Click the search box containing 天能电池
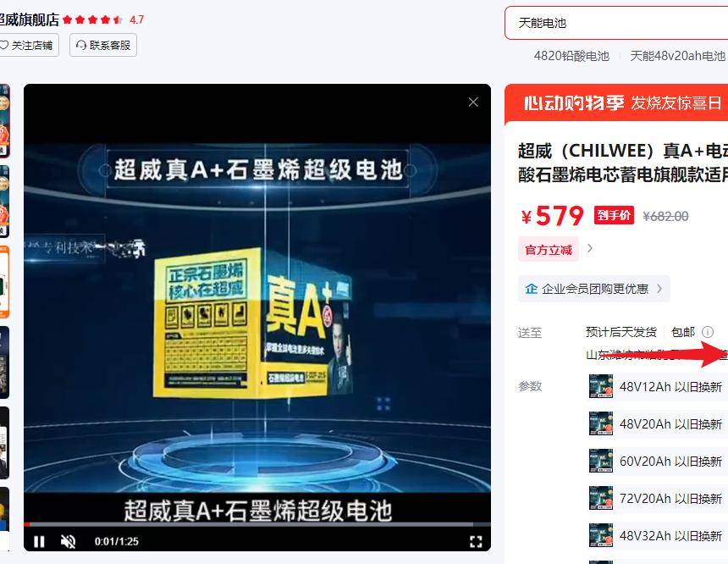728x564 pixels. pyautogui.click(x=618, y=23)
